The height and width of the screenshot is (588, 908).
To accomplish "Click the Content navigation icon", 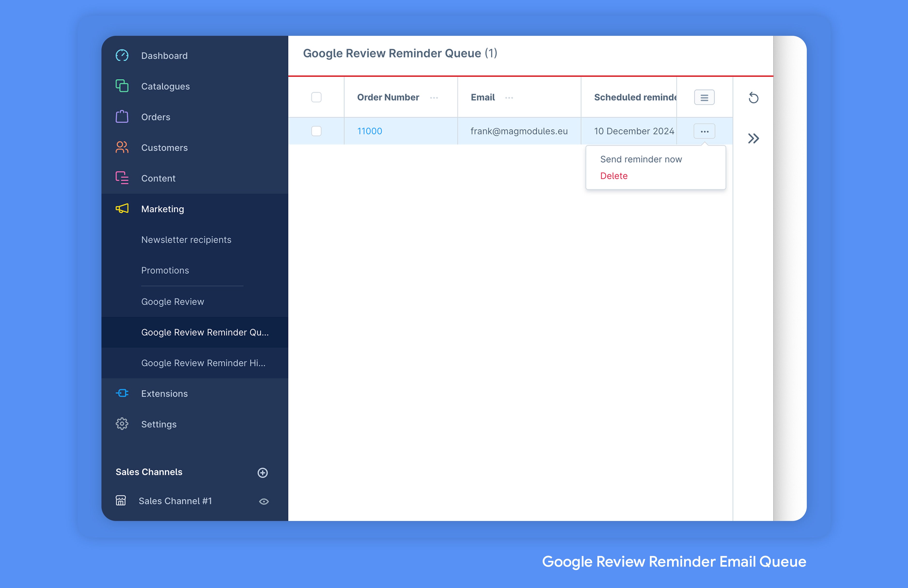I will click(x=122, y=177).
